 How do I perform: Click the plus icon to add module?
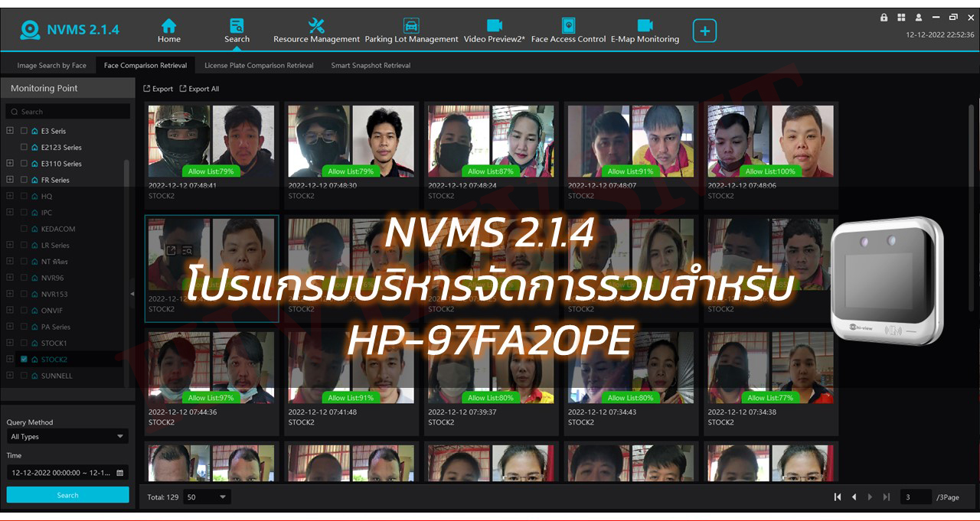point(704,31)
